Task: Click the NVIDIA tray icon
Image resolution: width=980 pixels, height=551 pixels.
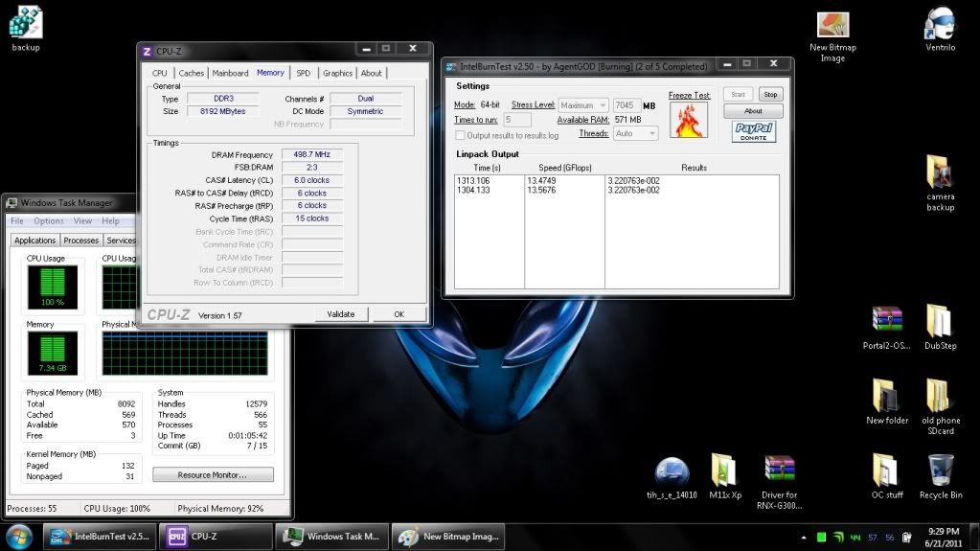Action: pos(838,538)
